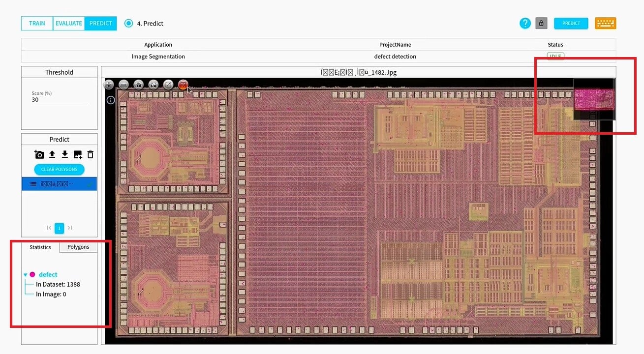Click the pink defect color swatch

[x=32, y=274]
